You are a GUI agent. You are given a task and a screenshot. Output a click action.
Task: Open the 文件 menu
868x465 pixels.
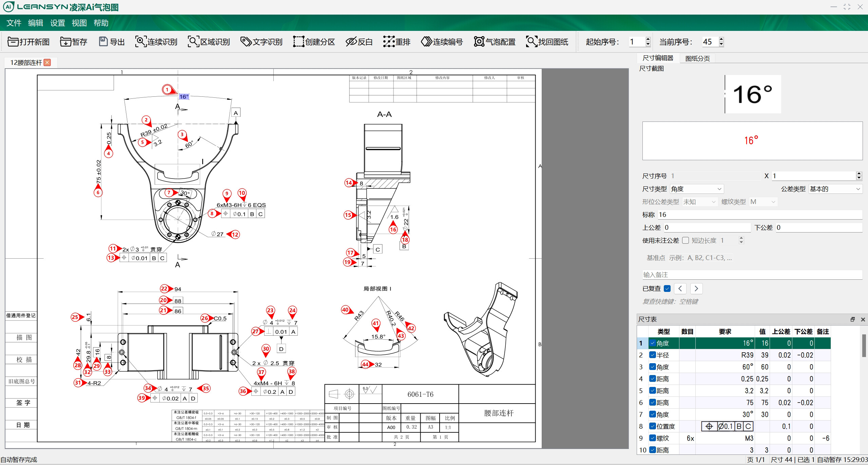click(14, 23)
